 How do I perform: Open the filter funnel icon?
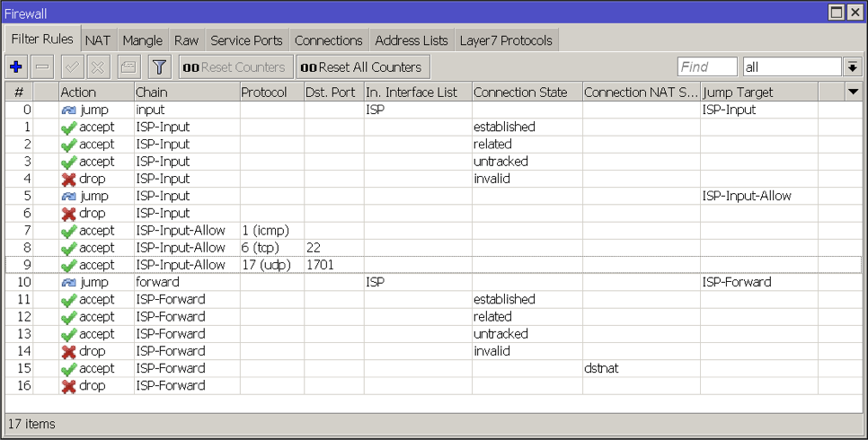(159, 67)
